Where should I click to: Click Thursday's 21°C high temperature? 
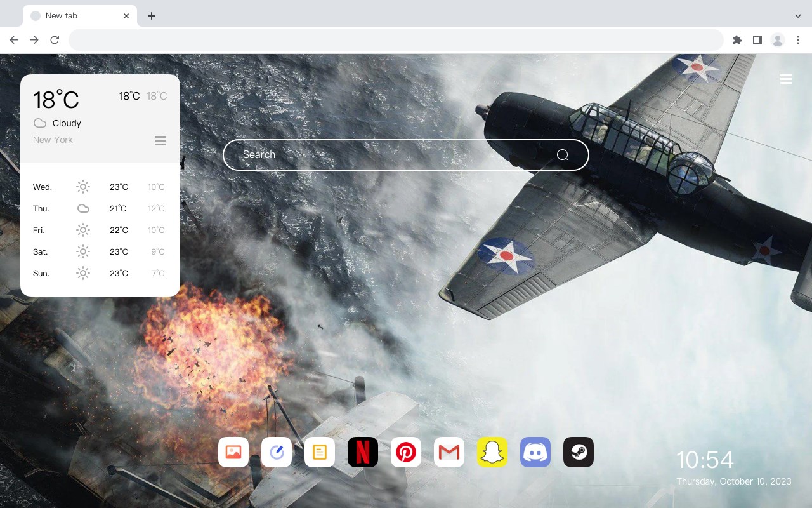click(x=118, y=208)
